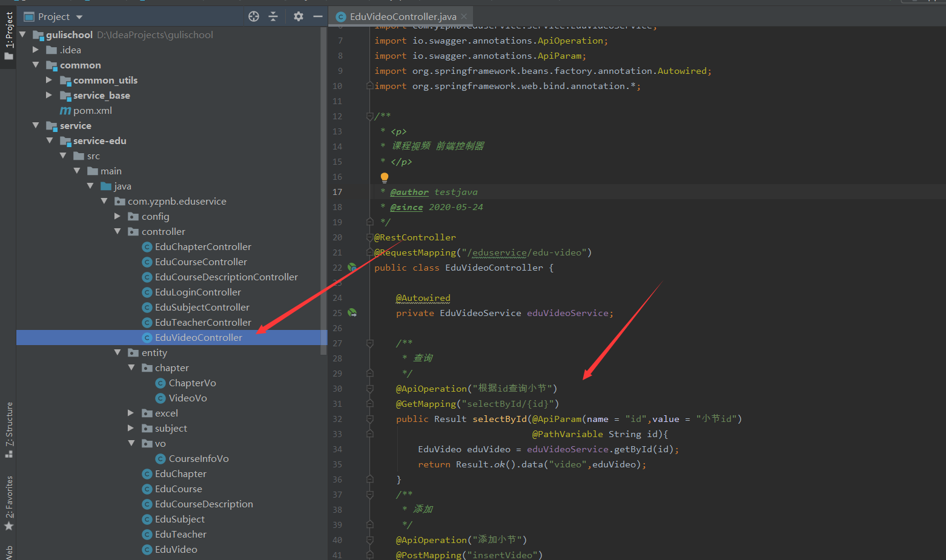Click the Project tree vertical scrollbar

[323, 191]
